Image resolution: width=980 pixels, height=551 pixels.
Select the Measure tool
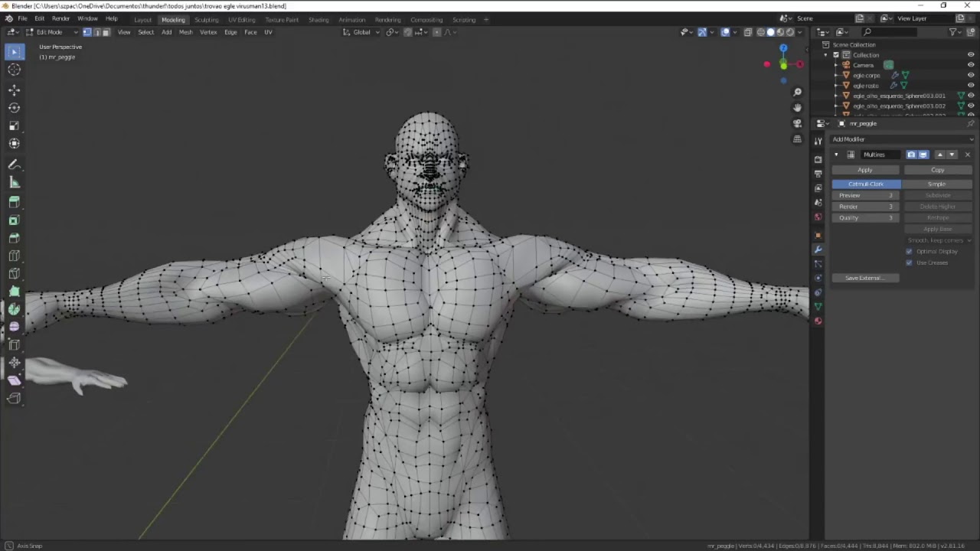pyautogui.click(x=14, y=182)
